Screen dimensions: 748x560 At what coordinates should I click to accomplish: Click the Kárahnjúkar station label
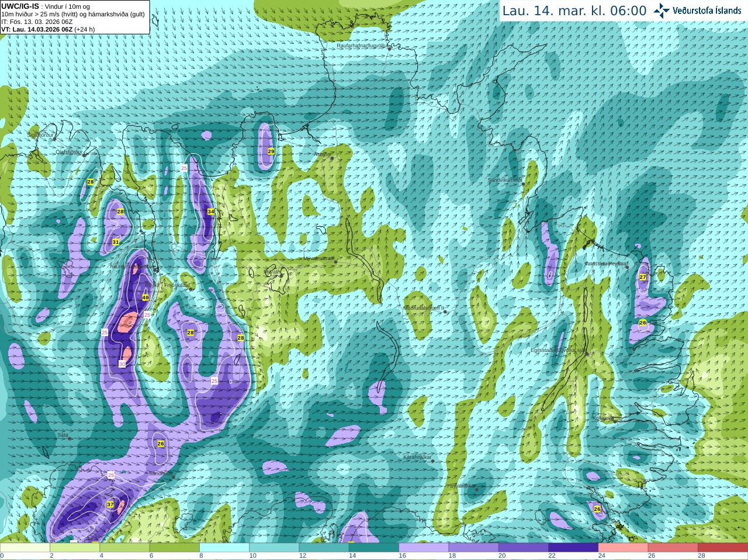tap(417, 457)
